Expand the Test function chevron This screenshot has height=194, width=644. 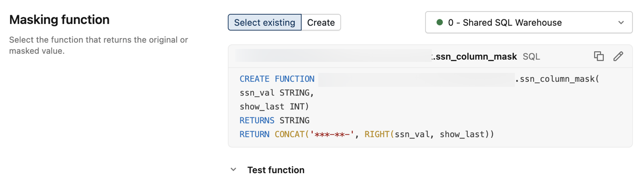[233, 170]
